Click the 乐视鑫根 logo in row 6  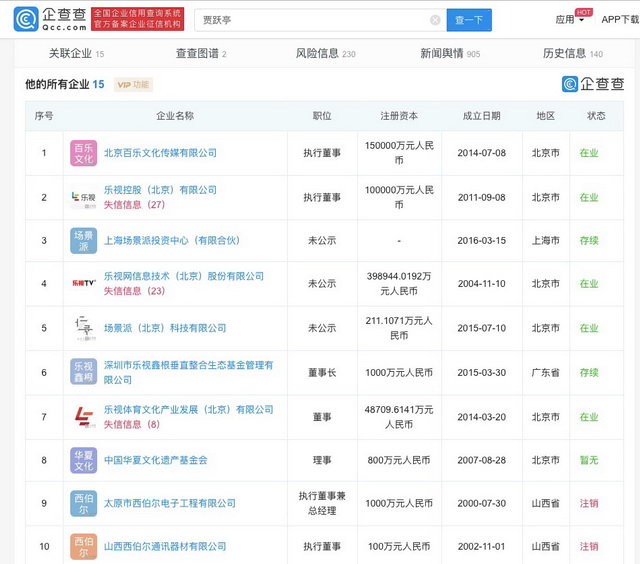[83, 372]
